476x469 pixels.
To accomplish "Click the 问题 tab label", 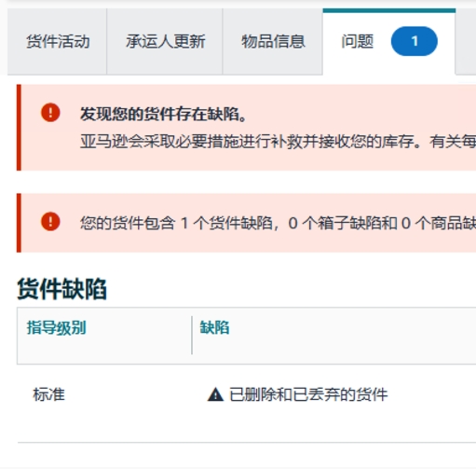I will point(357,41).
